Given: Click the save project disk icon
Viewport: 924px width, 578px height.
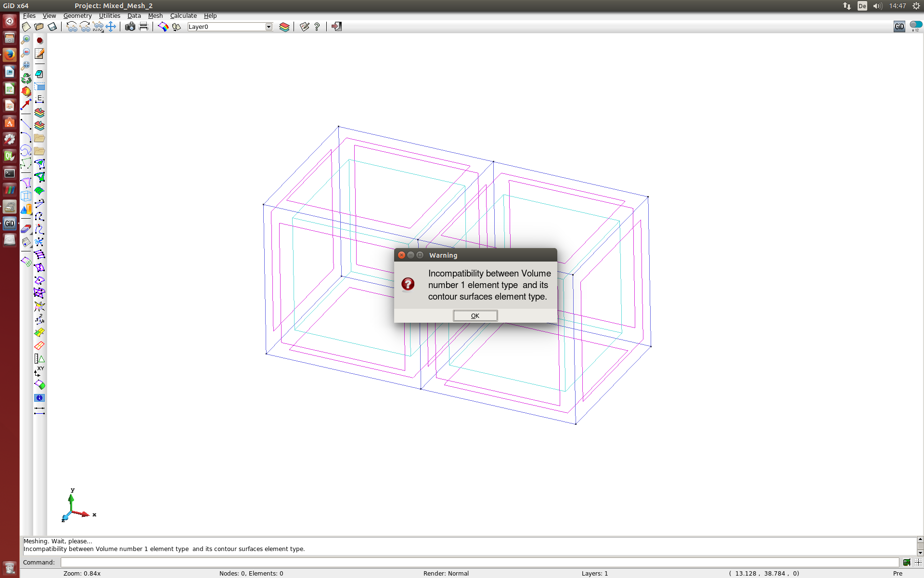Looking at the screenshot, I should click(52, 27).
